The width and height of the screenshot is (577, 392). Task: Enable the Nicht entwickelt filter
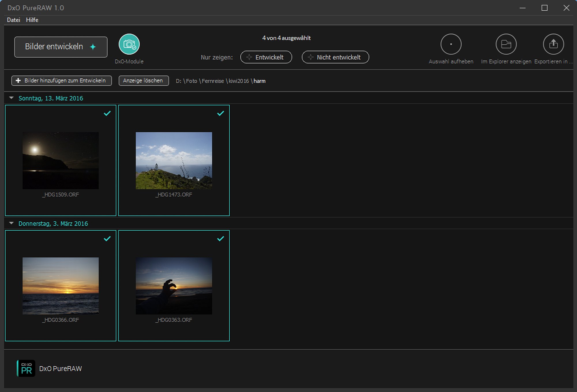coord(335,57)
